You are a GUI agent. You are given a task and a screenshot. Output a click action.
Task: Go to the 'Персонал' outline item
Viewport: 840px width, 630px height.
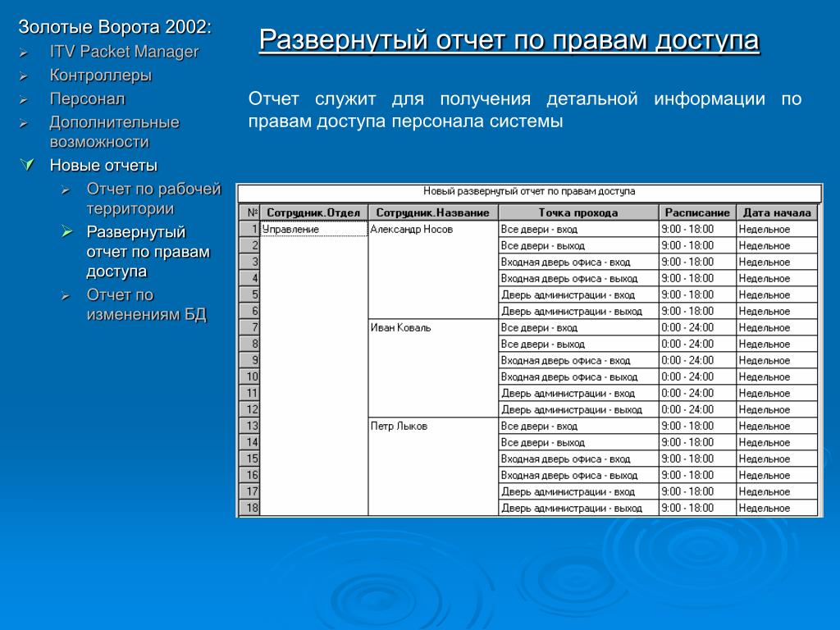tap(87, 99)
